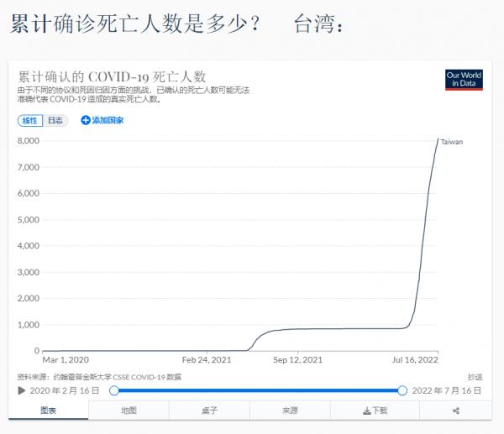The height and width of the screenshot is (434, 504).
Task: Click the Our World in Data logo
Action: [x=464, y=79]
